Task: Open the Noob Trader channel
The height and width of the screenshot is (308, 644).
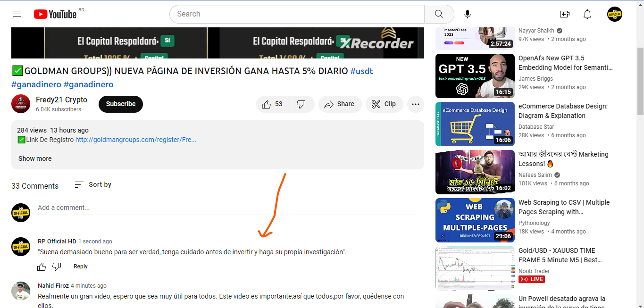Action: 534,271
